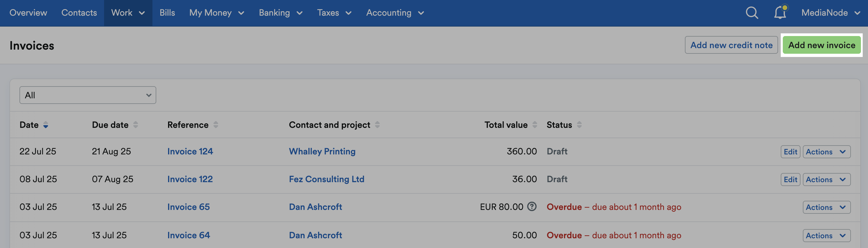Open the All invoices filter dropdown

[x=88, y=95]
